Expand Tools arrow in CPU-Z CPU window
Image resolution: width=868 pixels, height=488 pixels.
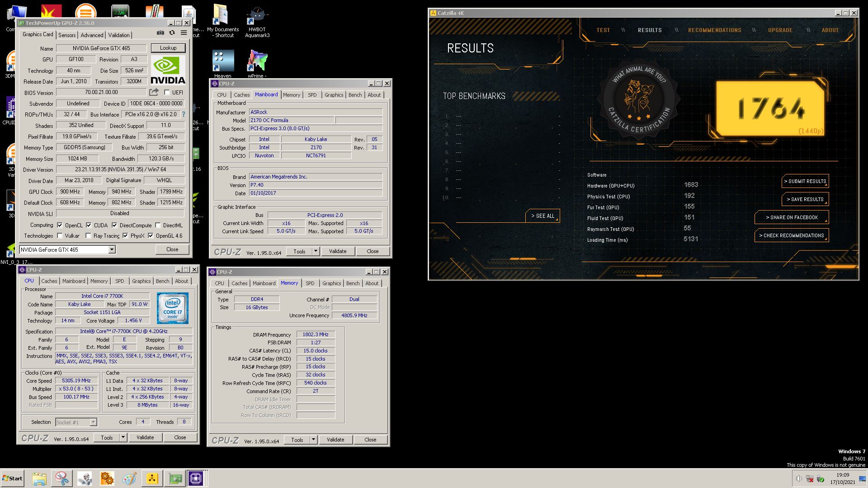click(123, 437)
